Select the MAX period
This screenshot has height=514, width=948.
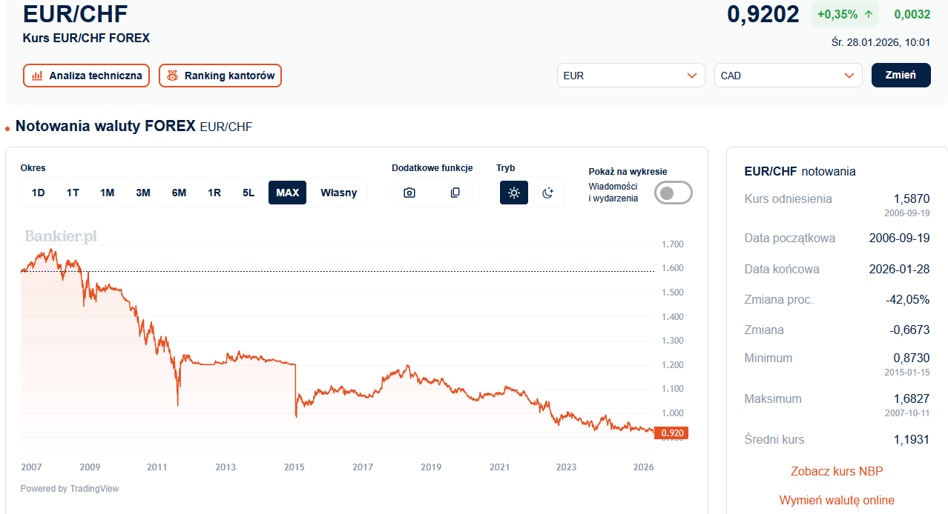[x=287, y=193]
